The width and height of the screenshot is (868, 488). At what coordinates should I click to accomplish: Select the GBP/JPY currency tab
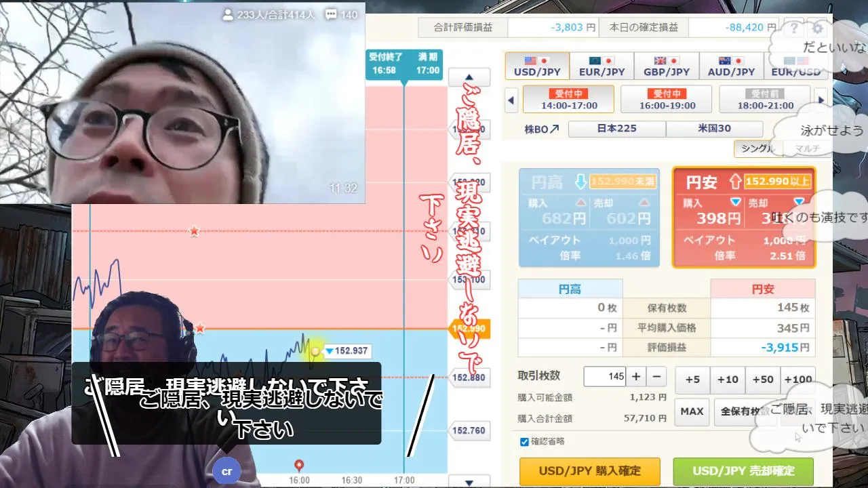tap(666, 66)
